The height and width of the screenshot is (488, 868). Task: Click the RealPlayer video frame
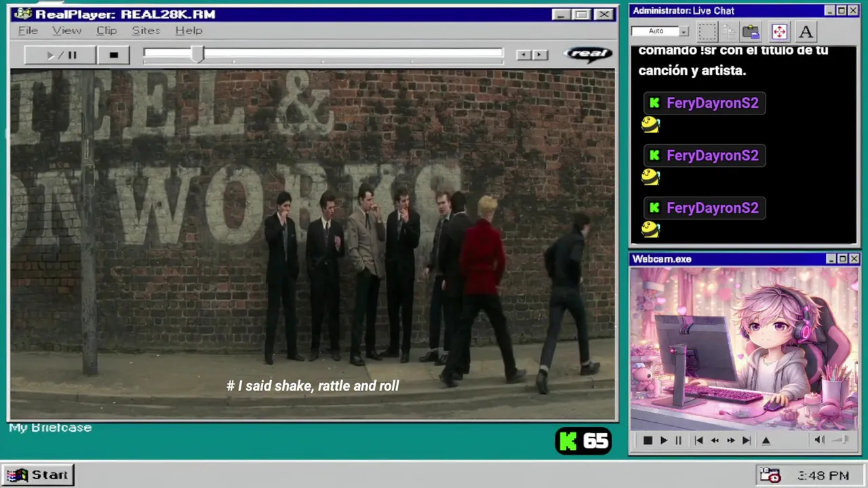pyautogui.click(x=313, y=244)
